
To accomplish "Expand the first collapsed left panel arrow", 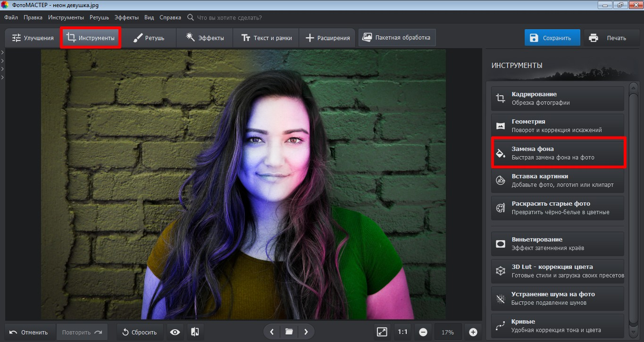I will point(2,52).
